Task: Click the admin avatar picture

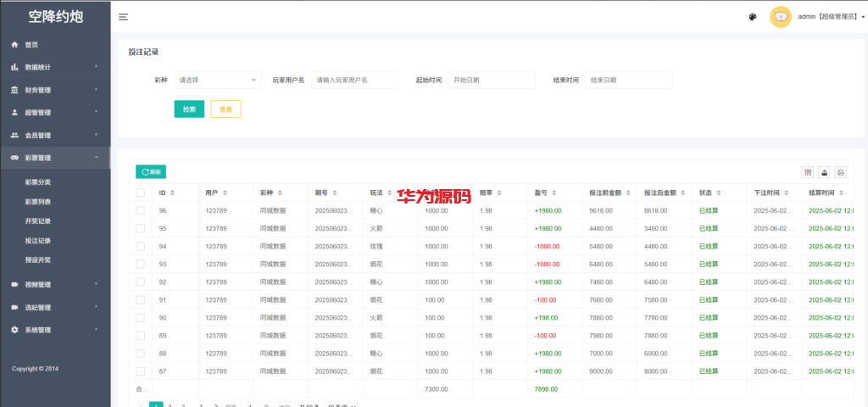Action: point(781,17)
